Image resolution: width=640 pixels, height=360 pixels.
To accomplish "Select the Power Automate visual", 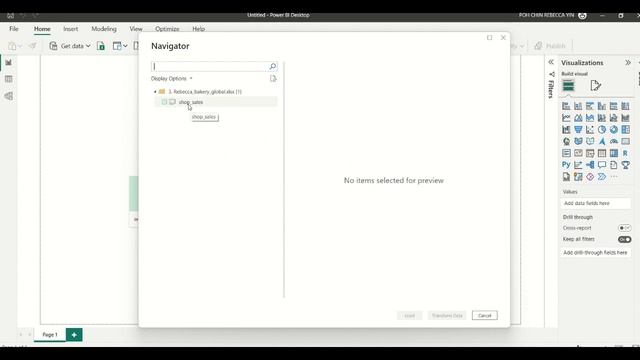I will pyautogui.click(x=602, y=177).
